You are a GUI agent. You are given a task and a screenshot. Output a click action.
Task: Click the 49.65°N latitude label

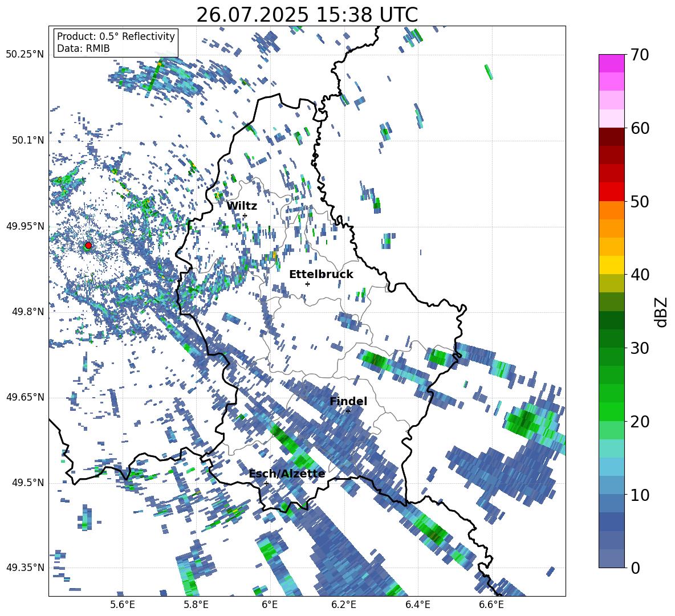tap(25, 397)
